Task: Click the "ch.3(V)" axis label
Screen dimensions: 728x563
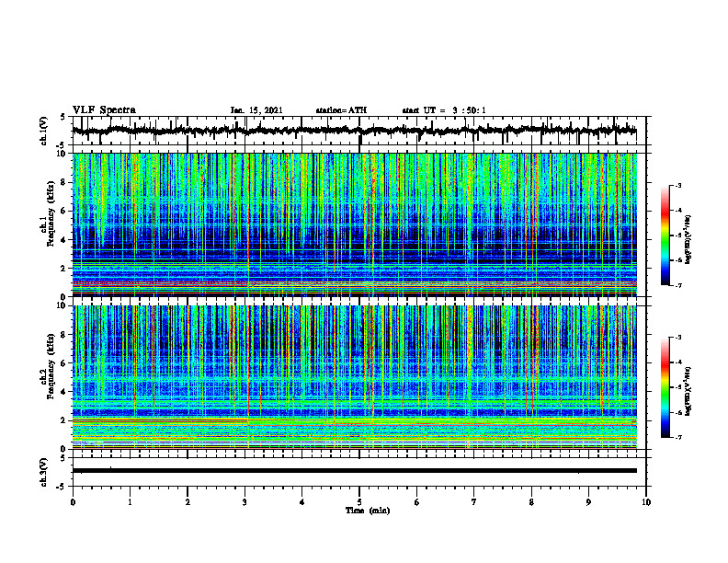Action: coord(44,472)
